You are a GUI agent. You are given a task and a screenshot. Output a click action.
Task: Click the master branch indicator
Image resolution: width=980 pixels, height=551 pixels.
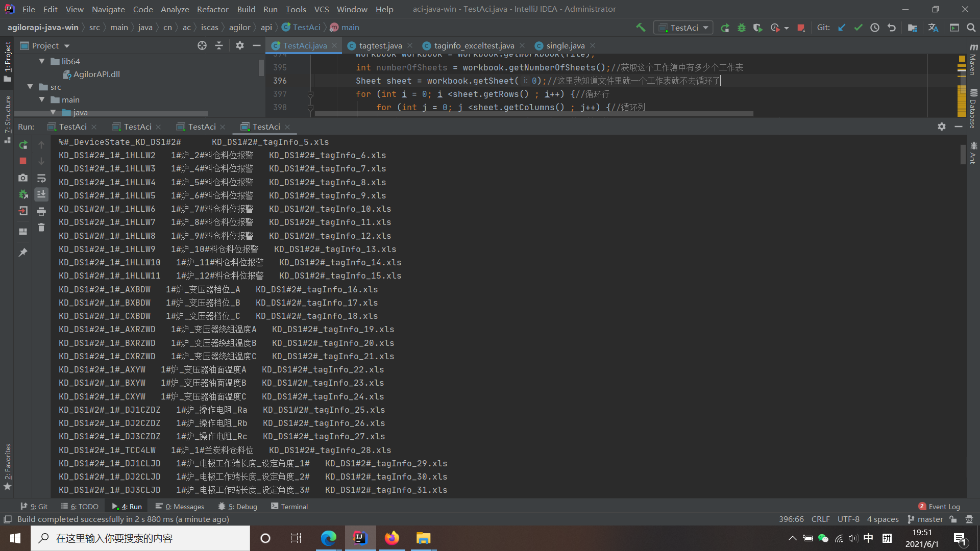[929, 519]
